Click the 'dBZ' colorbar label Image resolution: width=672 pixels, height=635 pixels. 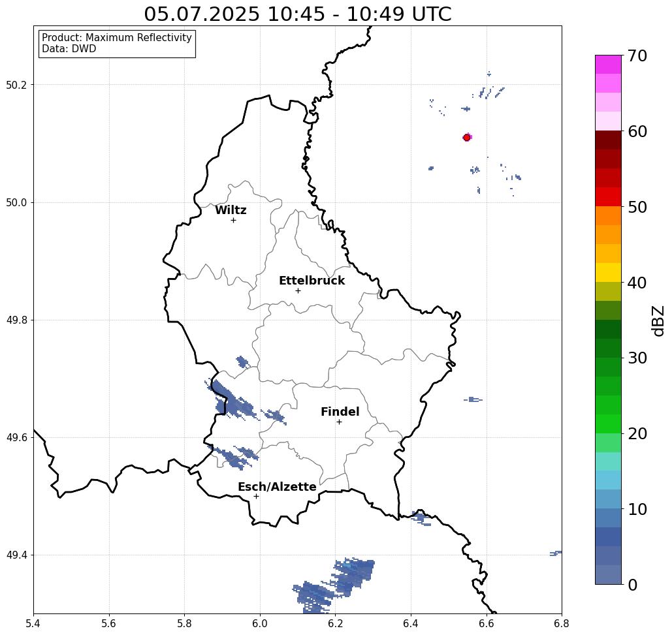click(658, 320)
